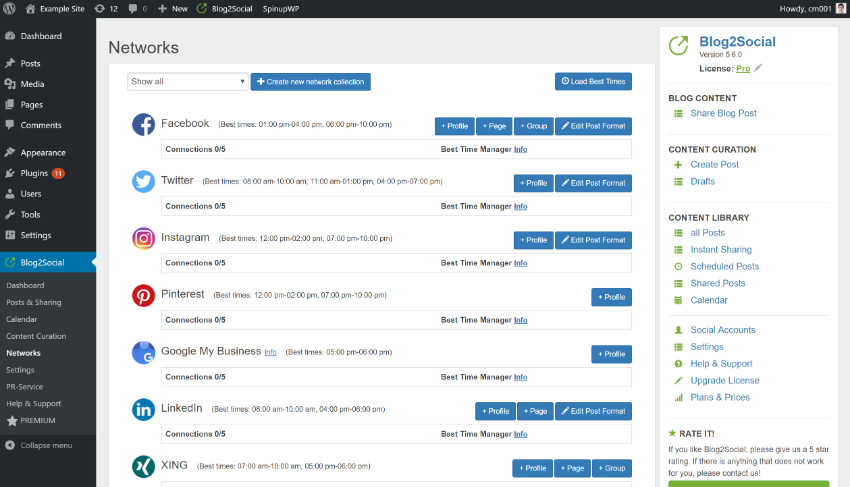
Task: Open Posts & Sharing submenu item
Action: tap(34, 303)
